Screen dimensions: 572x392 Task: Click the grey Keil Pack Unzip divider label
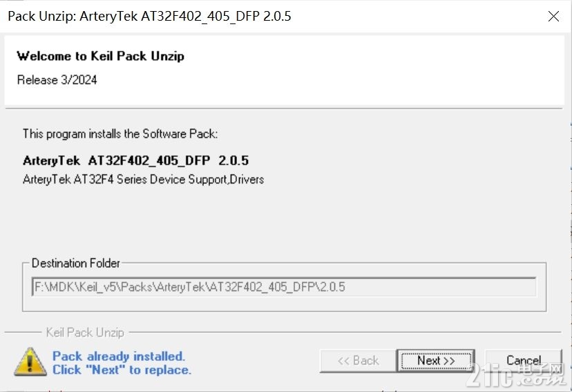click(x=85, y=332)
